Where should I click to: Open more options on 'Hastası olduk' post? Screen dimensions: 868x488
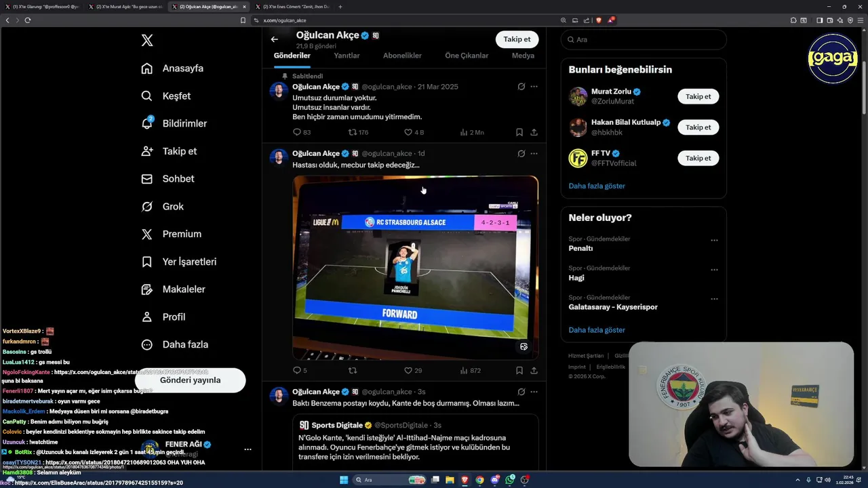coord(534,153)
